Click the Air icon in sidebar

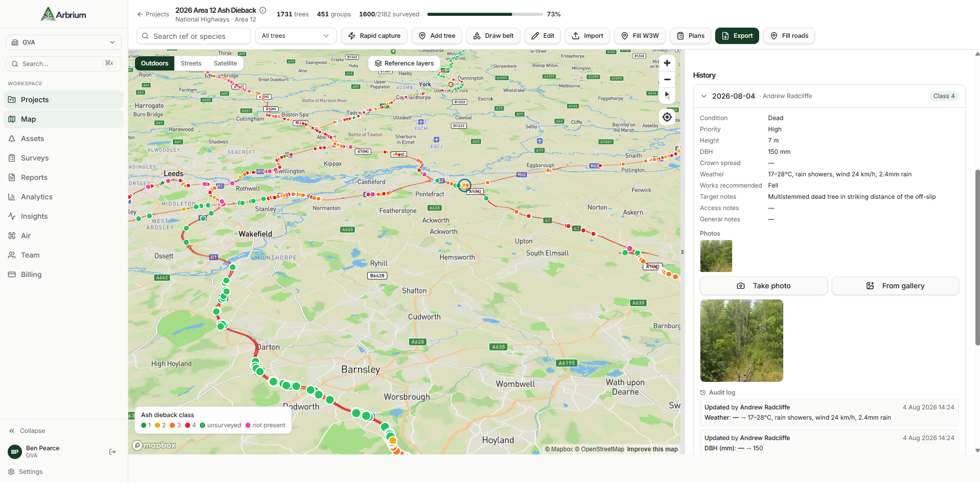click(x=12, y=236)
